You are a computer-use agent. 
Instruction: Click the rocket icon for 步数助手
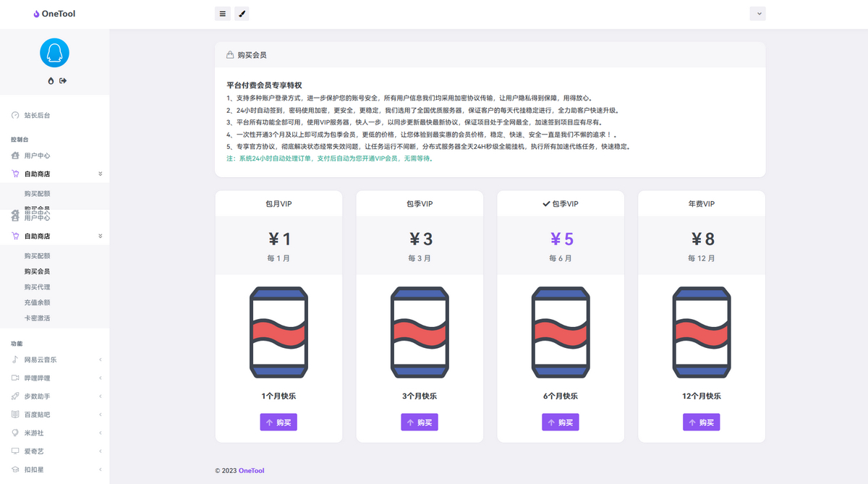click(x=15, y=396)
